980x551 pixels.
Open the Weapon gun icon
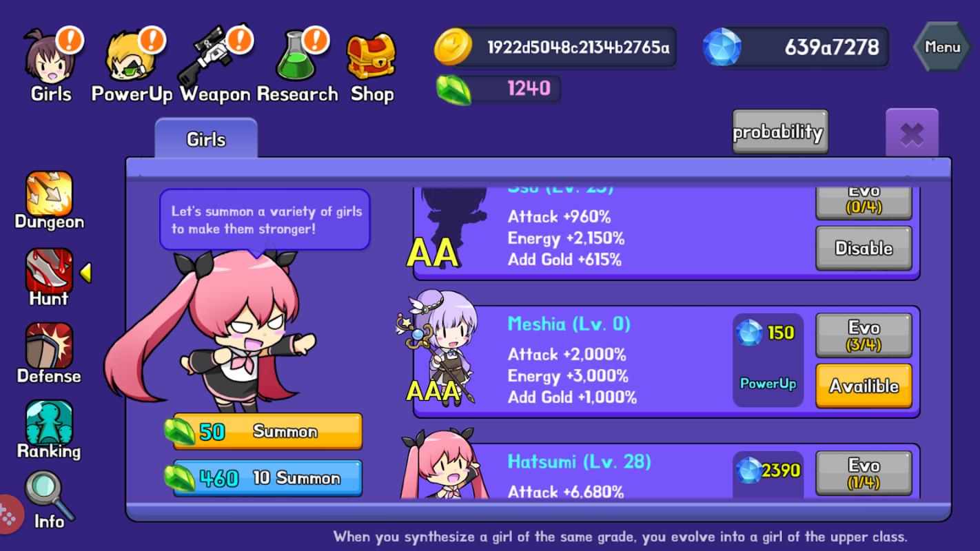(x=213, y=55)
